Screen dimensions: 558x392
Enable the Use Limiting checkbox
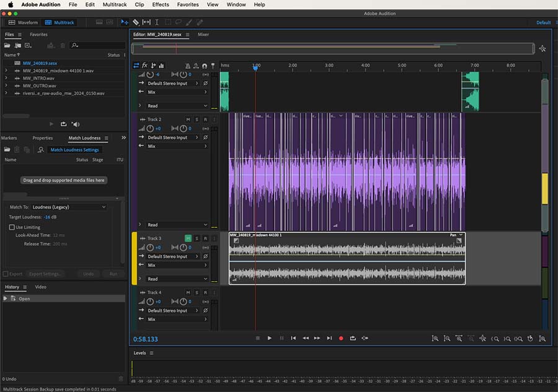[12, 227]
